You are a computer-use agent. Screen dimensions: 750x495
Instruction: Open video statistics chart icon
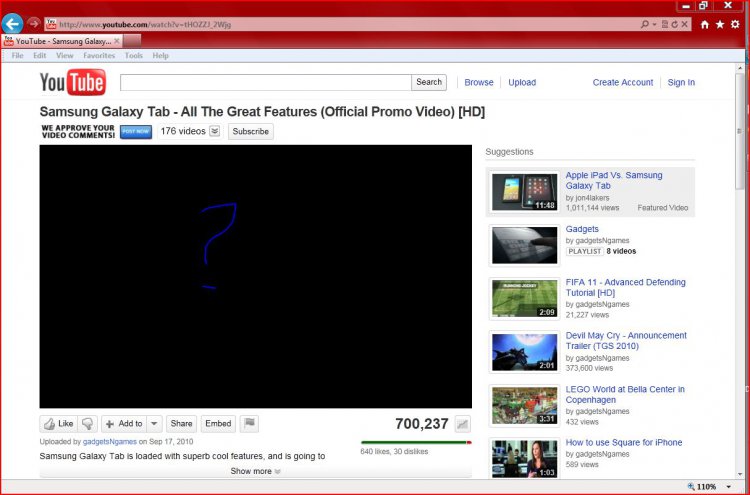[x=463, y=424]
